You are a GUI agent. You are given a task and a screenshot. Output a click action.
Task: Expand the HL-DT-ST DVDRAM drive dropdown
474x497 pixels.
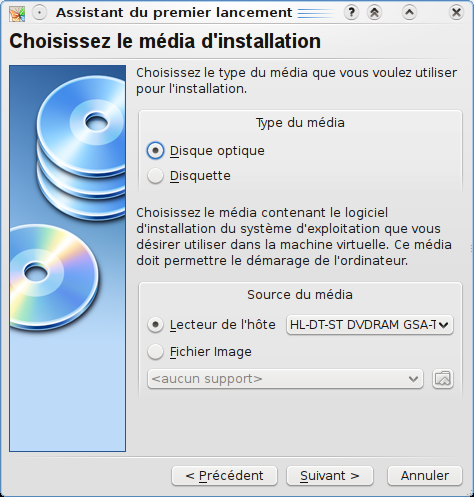click(x=370, y=325)
